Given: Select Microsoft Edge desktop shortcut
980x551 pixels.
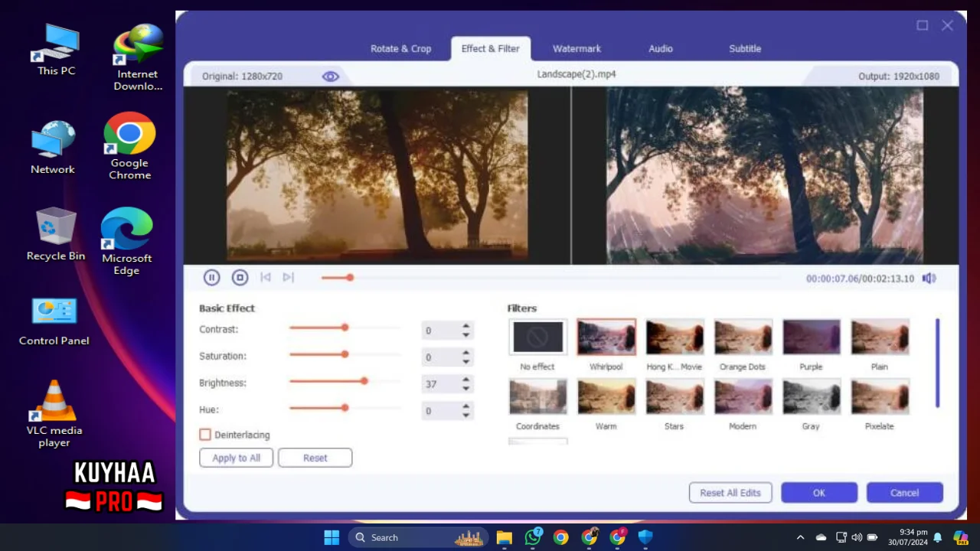Looking at the screenshot, I should [x=126, y=242].
